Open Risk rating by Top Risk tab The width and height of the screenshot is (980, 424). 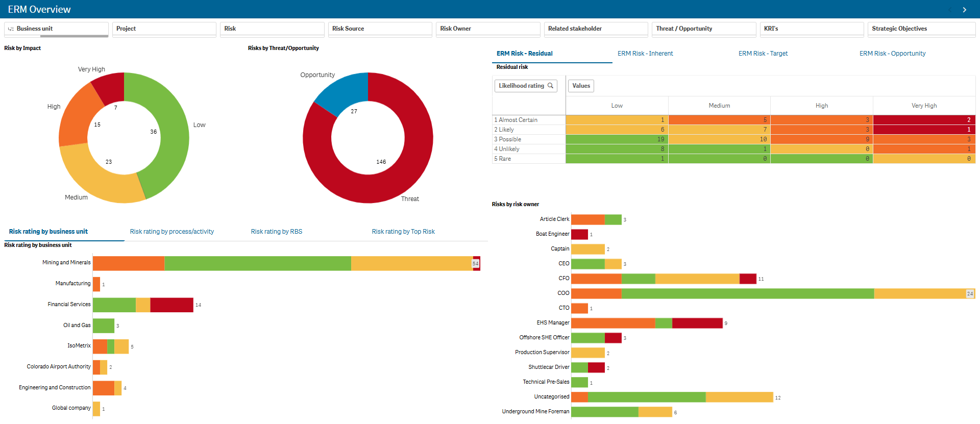pos(403,232)
